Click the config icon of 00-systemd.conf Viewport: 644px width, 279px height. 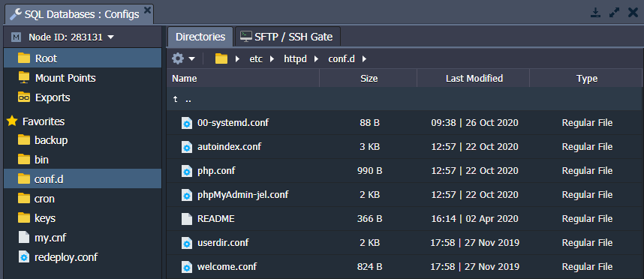click(x=187, y=123)
